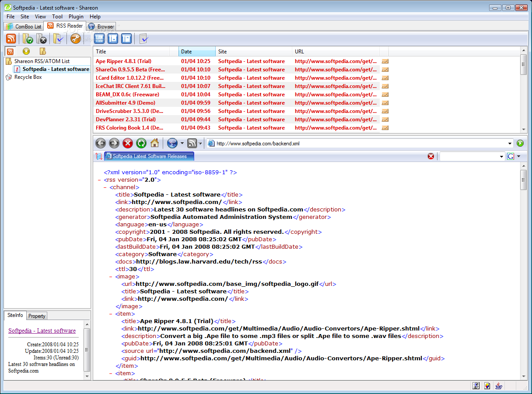The height and width of the screenshot is (394, 532).
Task: Switch to the Property tab
Action: pos(37,316)
